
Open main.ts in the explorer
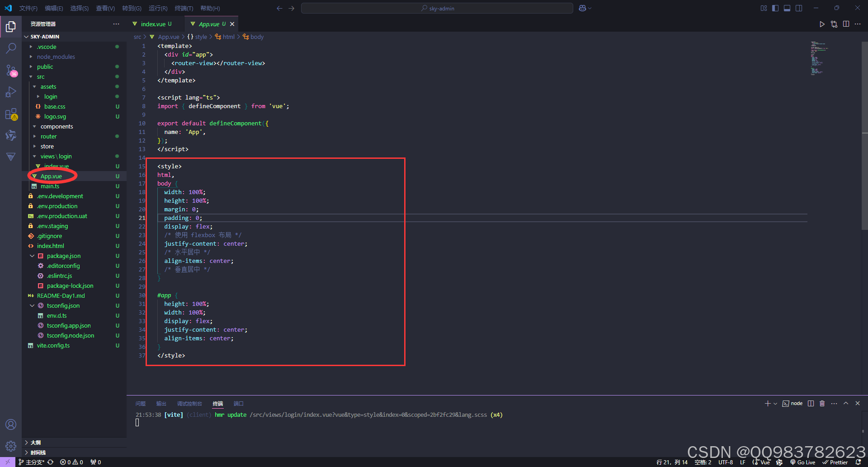coord(74,186)
